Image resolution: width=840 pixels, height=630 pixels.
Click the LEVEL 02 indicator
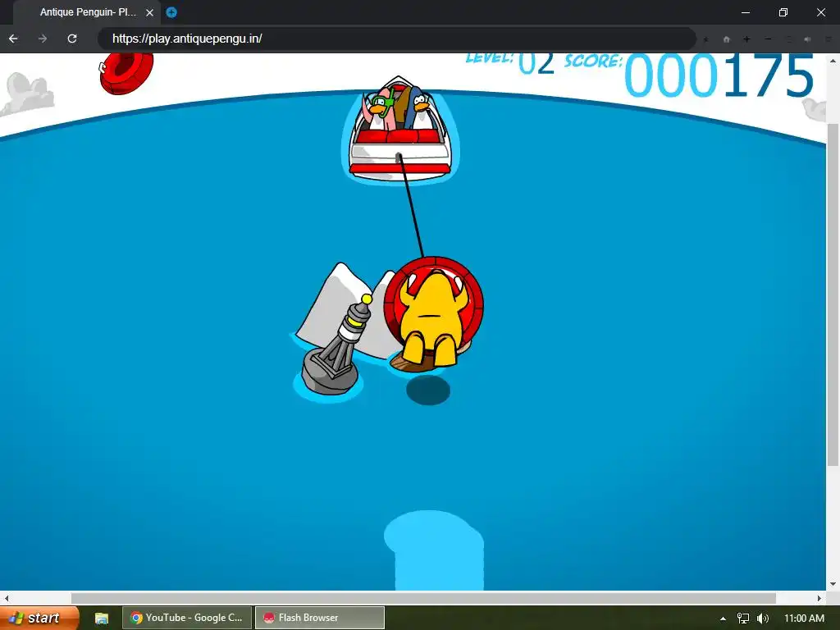pyautogui.click(x=509, y=63)
